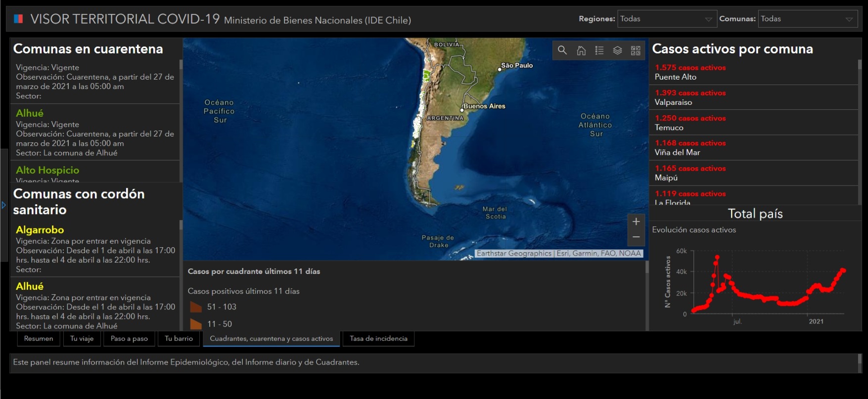Image resolution: width=868 pixels, height=399 pixels.
Task: Expand the collapsed left side panel arrow
Action: click(x=3, y=205)
